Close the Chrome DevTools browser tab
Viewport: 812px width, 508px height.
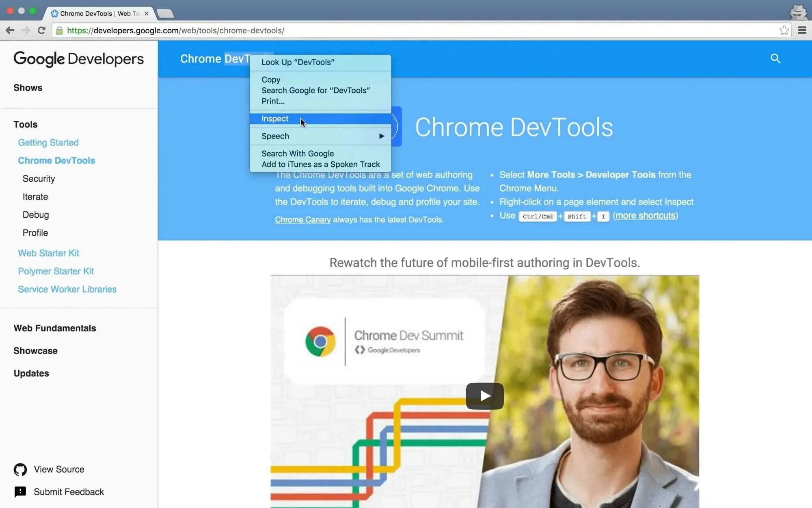click(147, 13)
